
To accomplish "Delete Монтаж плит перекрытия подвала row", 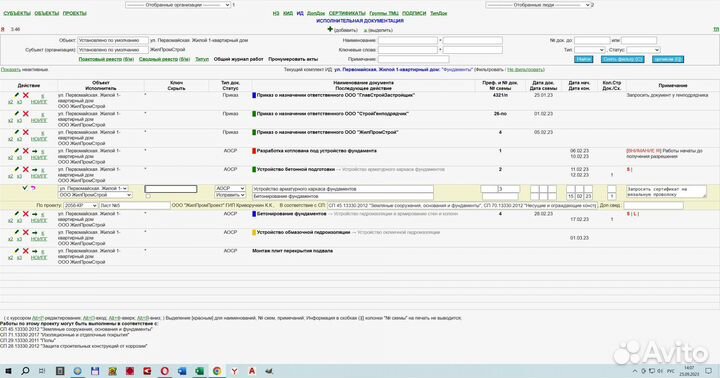I will click(26, 251).
